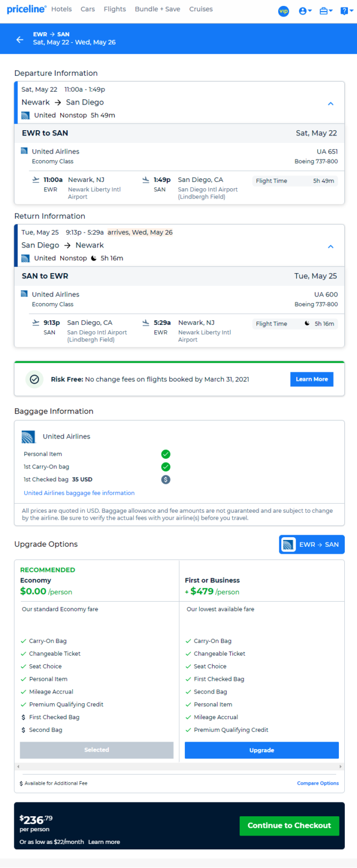Viewport: 357px width, 868px height.
Task: Click the takeoff plane icon next to 11:00a
Action: [x=36, y=180]
